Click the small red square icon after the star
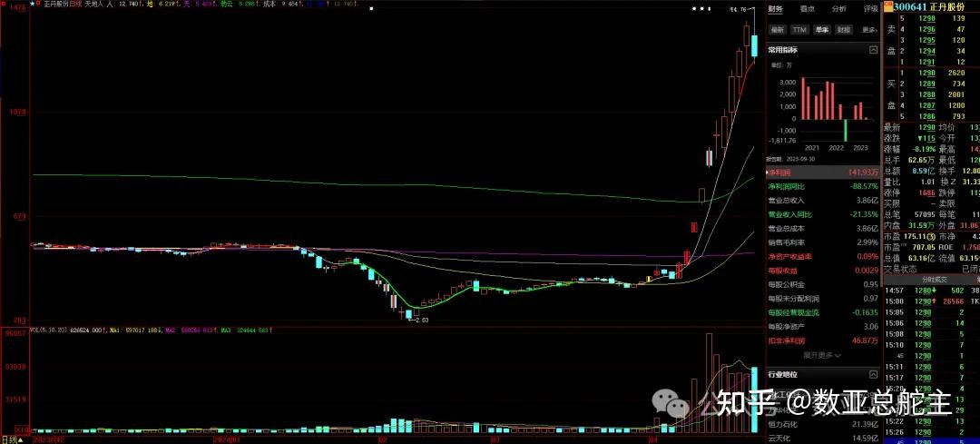The image size is (980, 444). (x=39, y=5)
